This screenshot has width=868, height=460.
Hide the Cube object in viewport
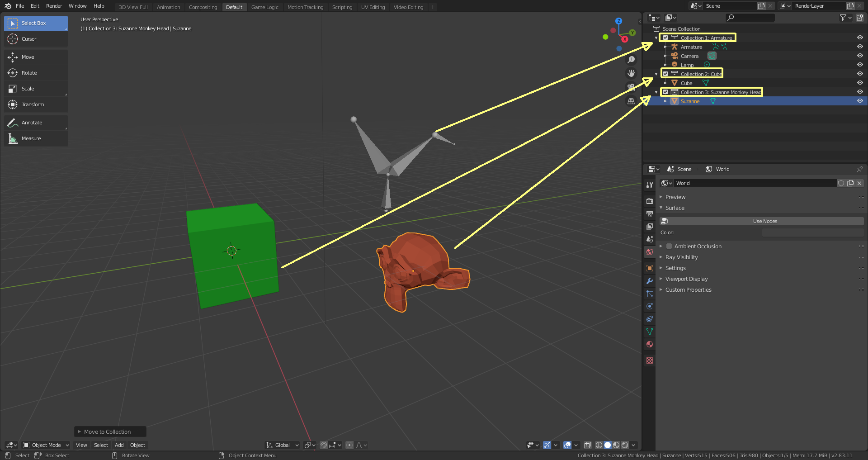(860, 83)
